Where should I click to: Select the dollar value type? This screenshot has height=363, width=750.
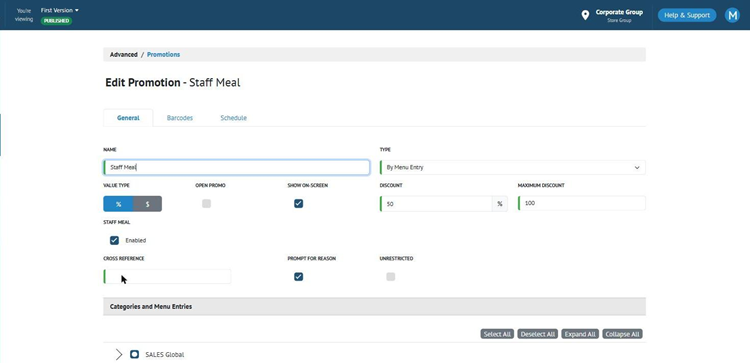tap(147, 204)
